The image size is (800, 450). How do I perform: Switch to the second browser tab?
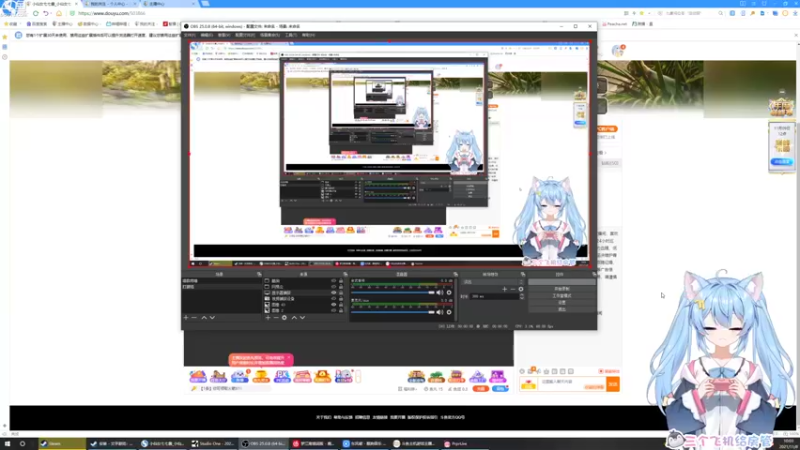110,4
